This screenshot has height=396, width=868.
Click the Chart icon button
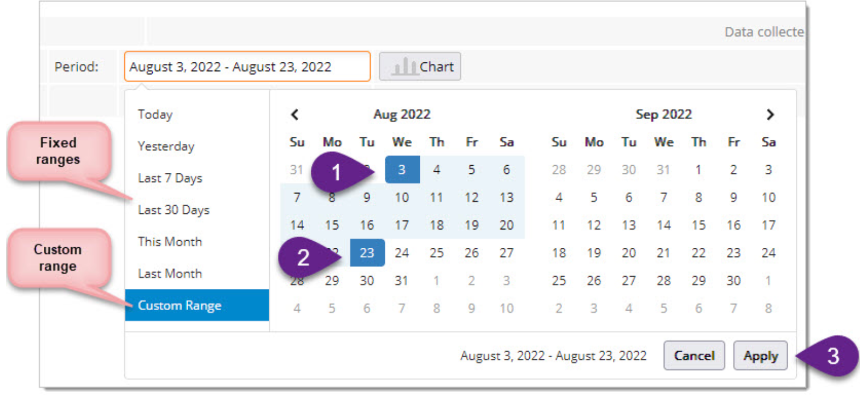pos(420,66)
